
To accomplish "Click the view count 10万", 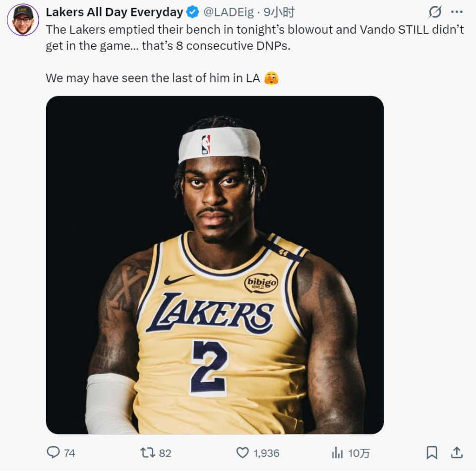I will (x=358, y=453).
